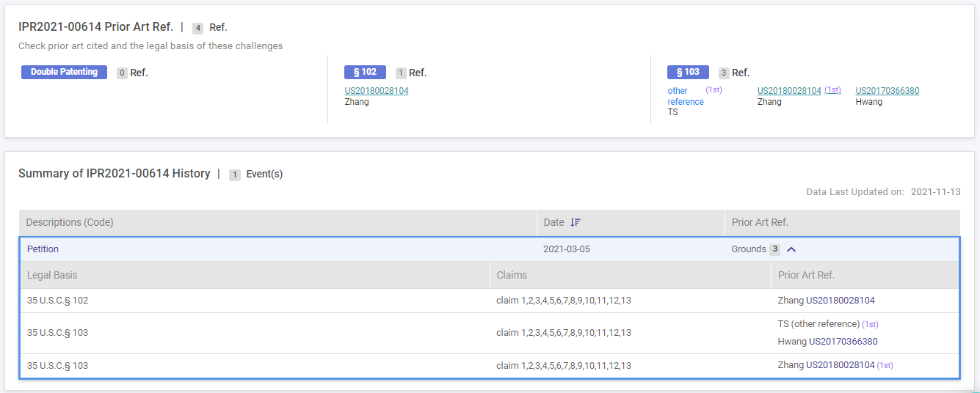This screenshot has width=980, height=393.
Task: Click the Grounds label in Petition row
Action: (x=748, y=249)
